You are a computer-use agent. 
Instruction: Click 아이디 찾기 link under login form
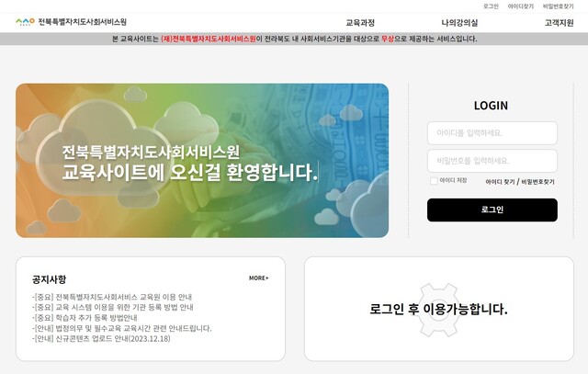tap(500, 182)
